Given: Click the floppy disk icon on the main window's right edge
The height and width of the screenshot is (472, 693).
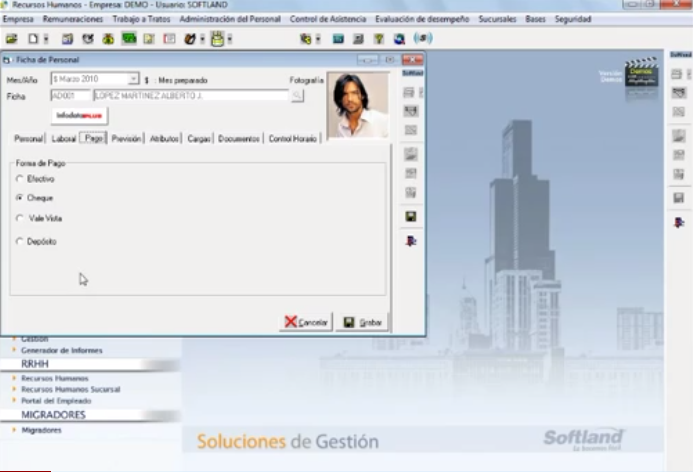Looking at the screenshot, I should 679,198.
